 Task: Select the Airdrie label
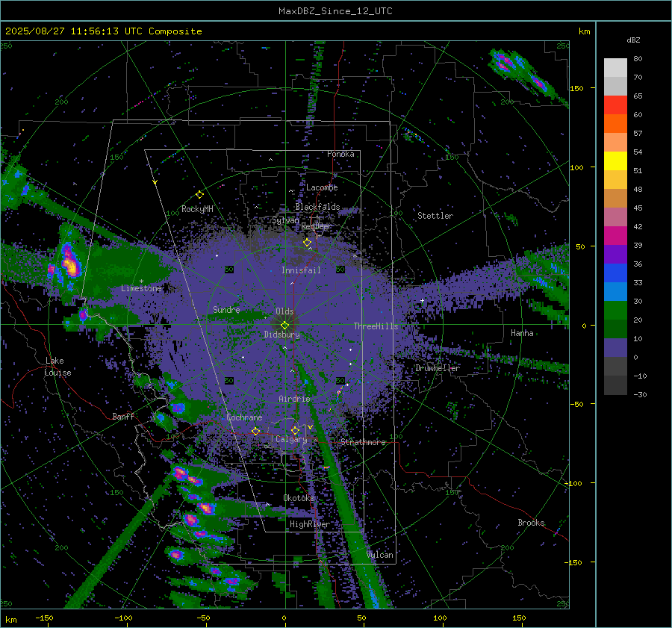point(294,399)
